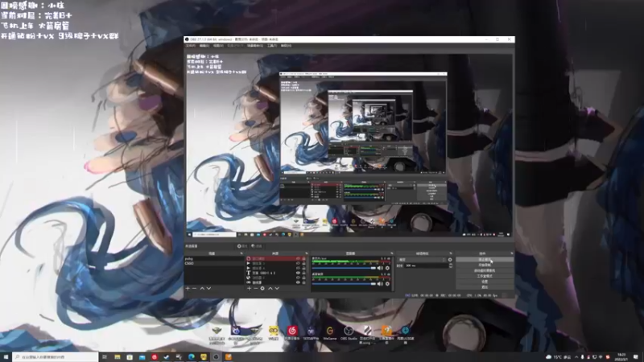Open the notification center on the taskbar
The width and height of the screenshot is (644, 362).
pyautogui.click(x=636, y=357)
